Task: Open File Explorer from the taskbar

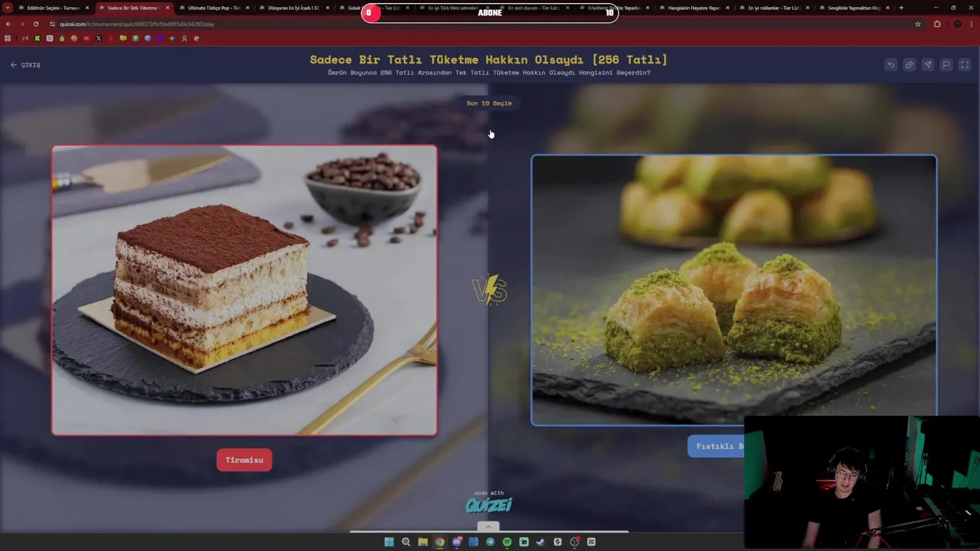Action: coord(423,542)
